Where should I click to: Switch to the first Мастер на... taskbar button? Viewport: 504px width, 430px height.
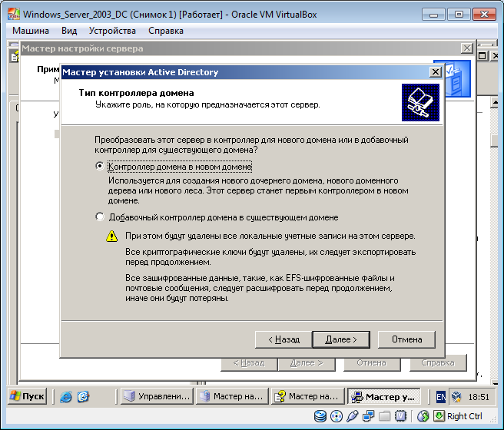232,396
